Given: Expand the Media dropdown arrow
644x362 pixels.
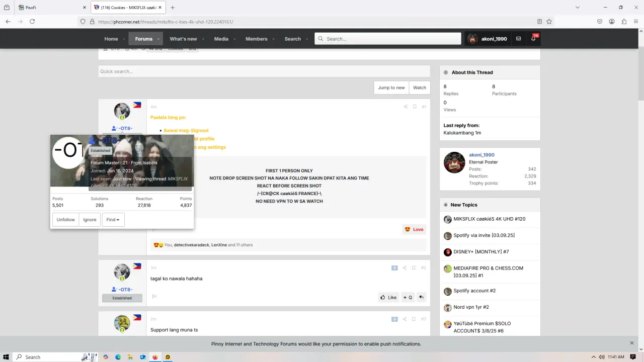Looking at the screenshot, I should 234,39.
